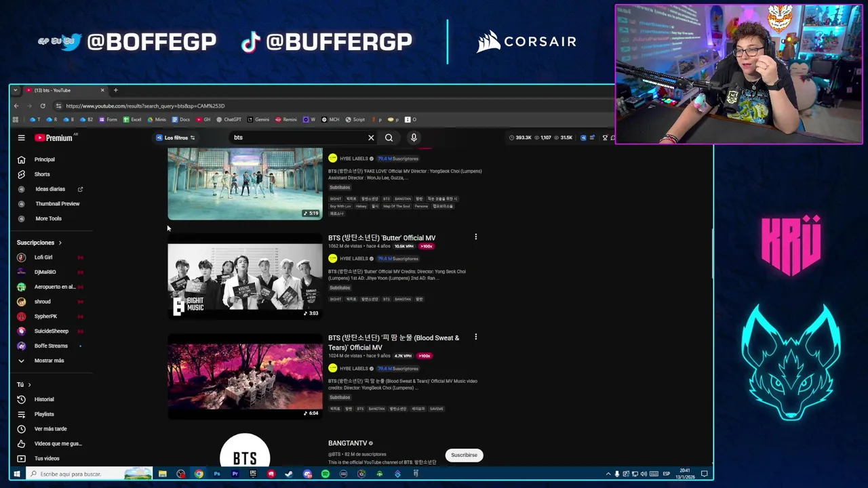The height and width of the screenshot is (488, 868).
Task: Open the Remini bookmark
Action: pos(285,119)
